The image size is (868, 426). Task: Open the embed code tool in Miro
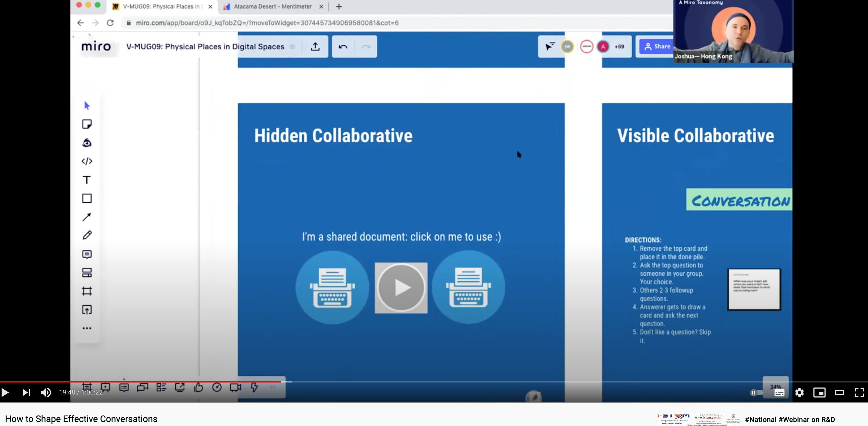87,161
